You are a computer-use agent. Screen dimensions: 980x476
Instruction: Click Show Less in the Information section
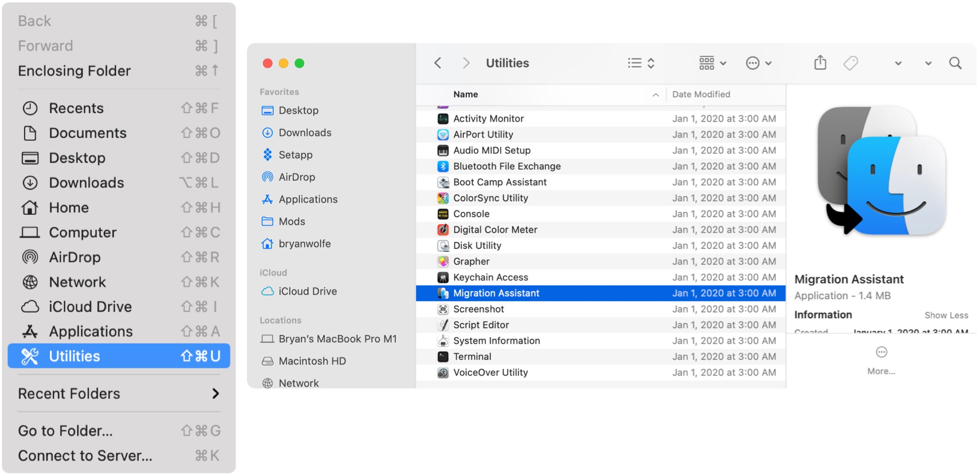click(946, 315)
